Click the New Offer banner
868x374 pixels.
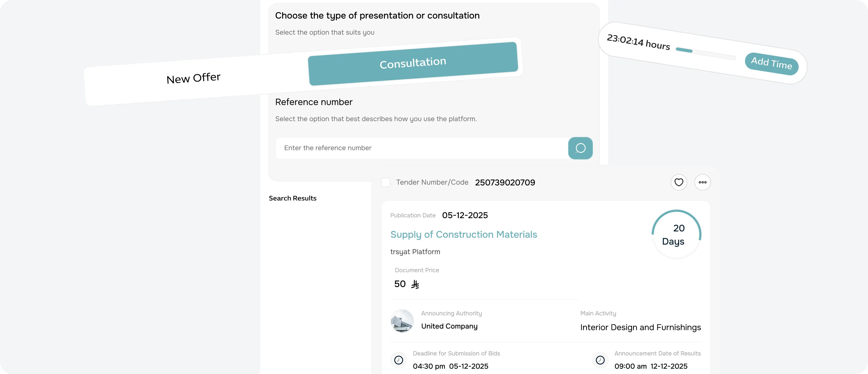pos(193,78)
